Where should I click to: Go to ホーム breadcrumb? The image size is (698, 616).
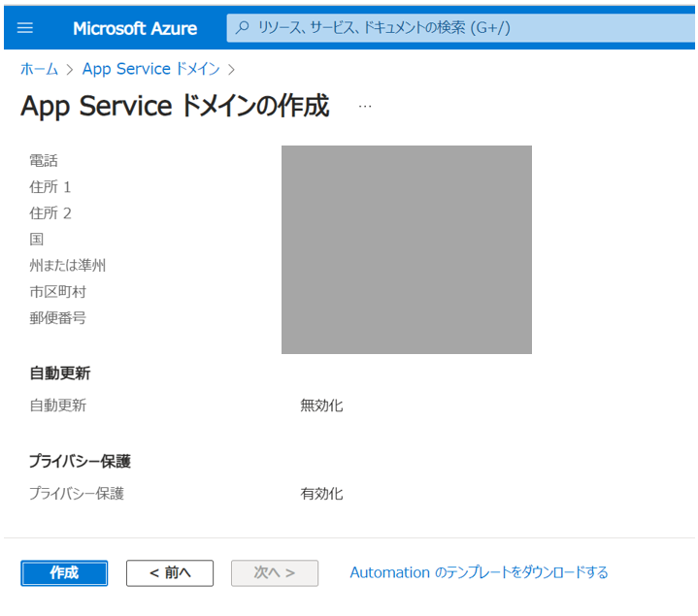tap(39, 69)
